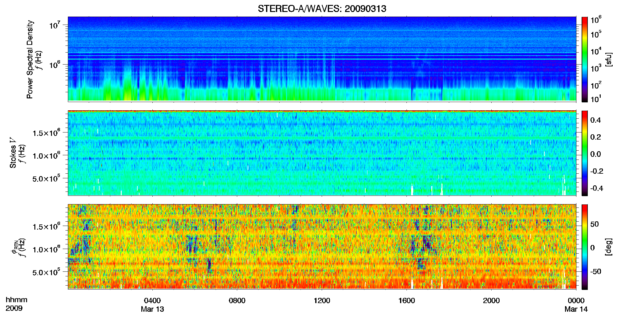Screen dimensions: 644x332
Task: Select the Power Spectral Density axis label
Action: [x=30, y=59]
